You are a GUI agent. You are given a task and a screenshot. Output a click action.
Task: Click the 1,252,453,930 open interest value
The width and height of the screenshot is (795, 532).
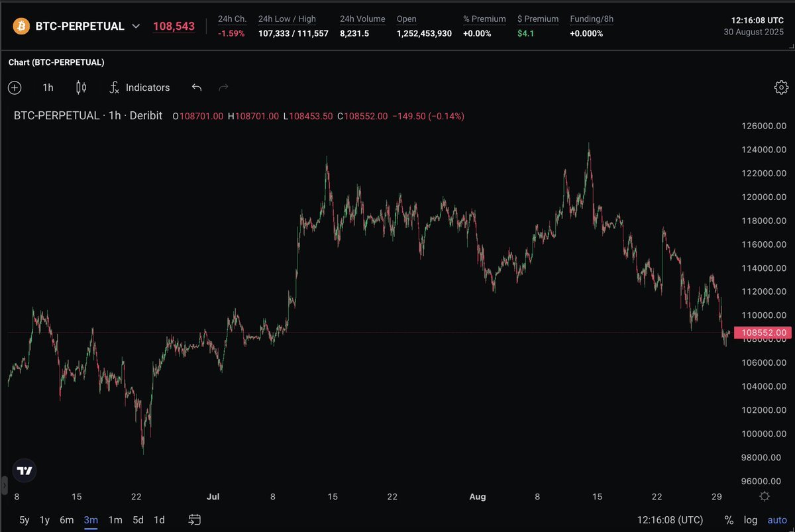coord(424,33)
